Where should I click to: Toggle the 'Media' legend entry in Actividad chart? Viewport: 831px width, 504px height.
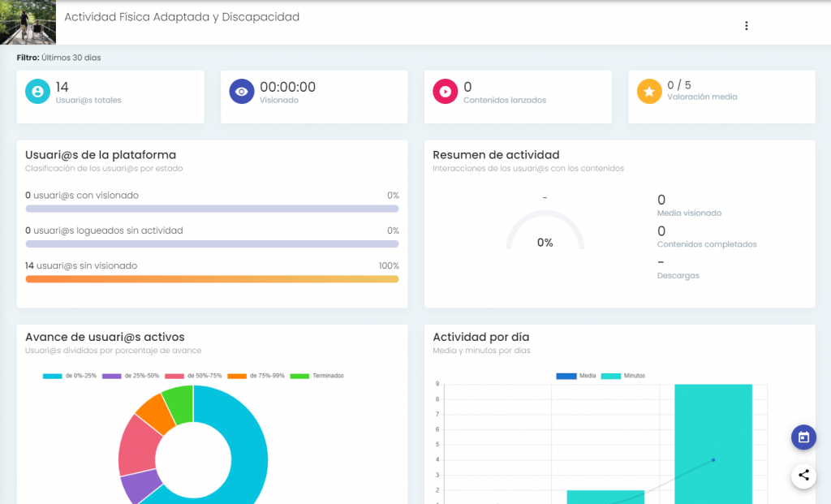coord(576,376)
